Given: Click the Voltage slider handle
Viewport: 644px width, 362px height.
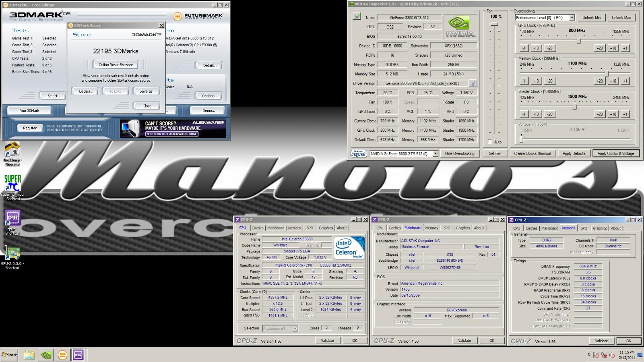Looking at the screenshot, I should (x=521, y=139).
